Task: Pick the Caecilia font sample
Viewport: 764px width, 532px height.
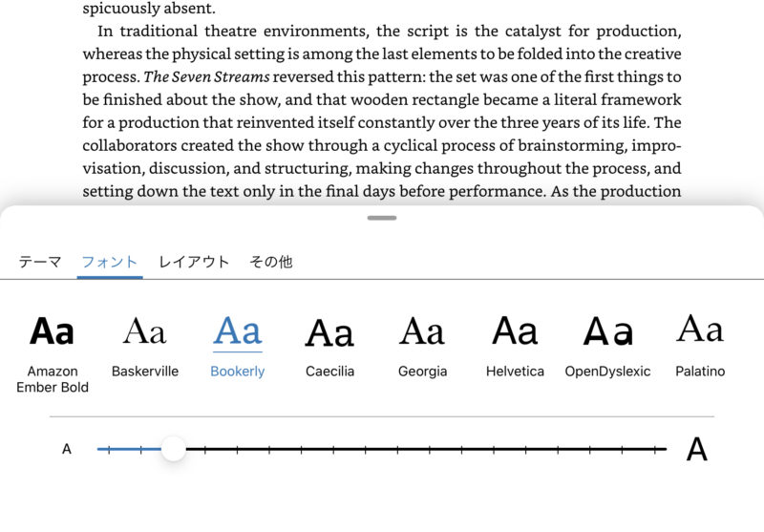Action: (x=329, y=347)
